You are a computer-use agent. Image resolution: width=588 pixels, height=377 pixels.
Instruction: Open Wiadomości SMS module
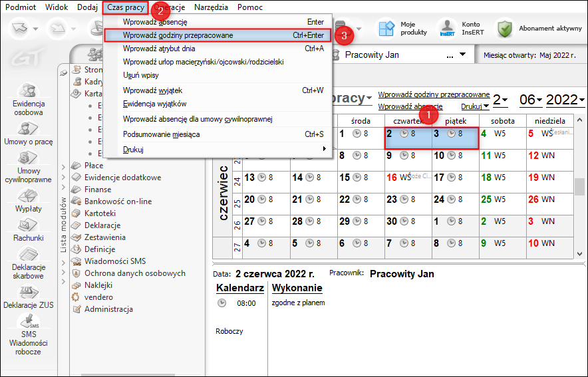coord(115,261)
